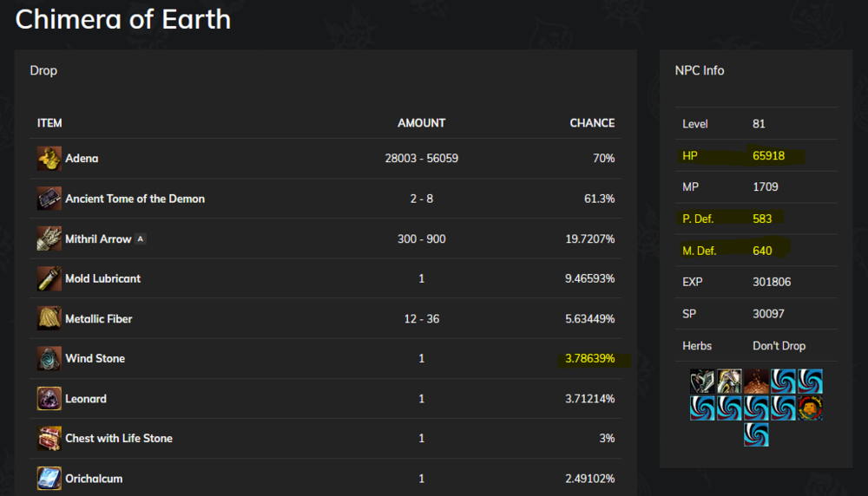Screen dimensions: 868x496
Task: Click the A-grade badge beside Mithril Arrow
Action: click(141, 238)
